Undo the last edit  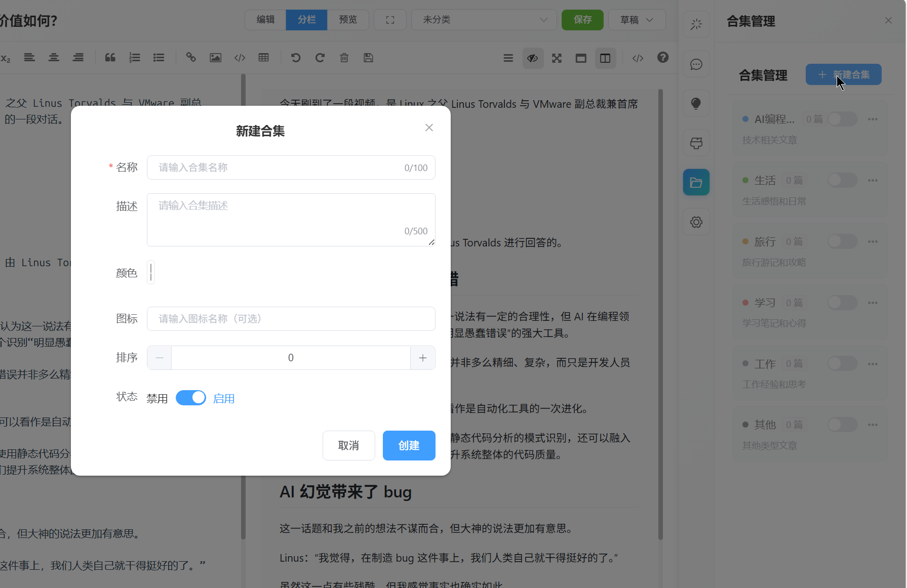[296, 58]
